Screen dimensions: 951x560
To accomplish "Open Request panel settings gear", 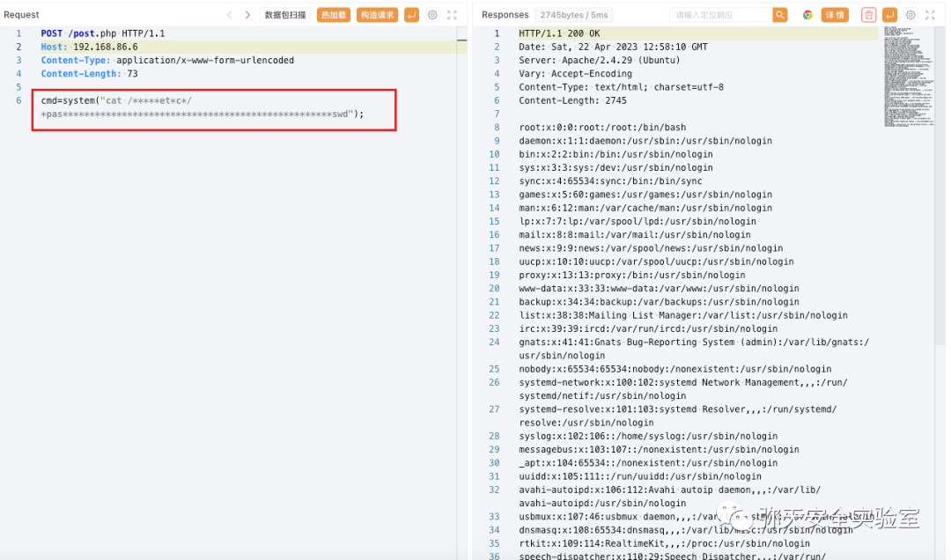I will [432, 15].
